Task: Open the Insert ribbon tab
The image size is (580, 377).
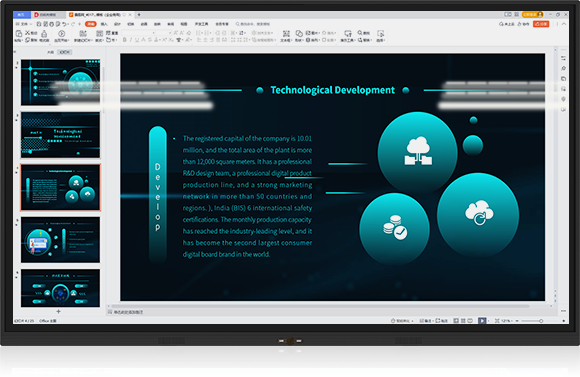Action: (x=104, y=24)
